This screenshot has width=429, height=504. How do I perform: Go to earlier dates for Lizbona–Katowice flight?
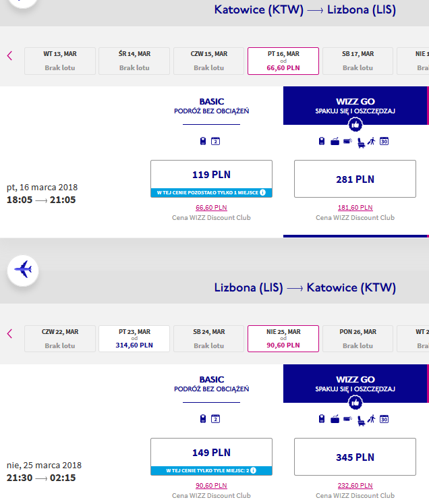tap(9, 334)
